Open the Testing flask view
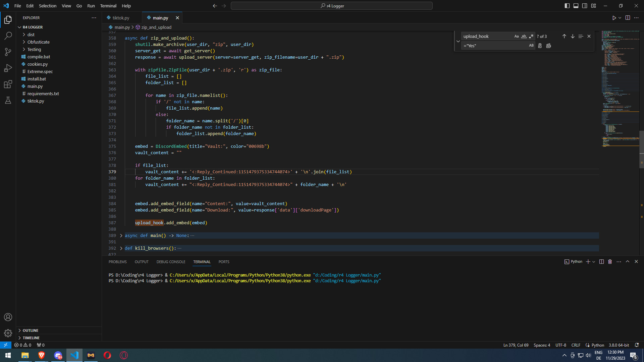The width and height of the screenshot is (644, 362). (x=8, y=100)
